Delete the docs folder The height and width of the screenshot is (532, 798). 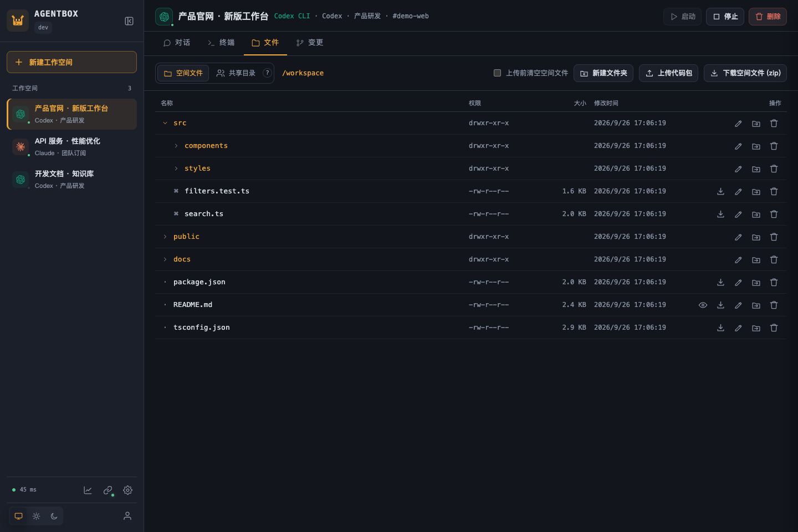coord(774,259)
